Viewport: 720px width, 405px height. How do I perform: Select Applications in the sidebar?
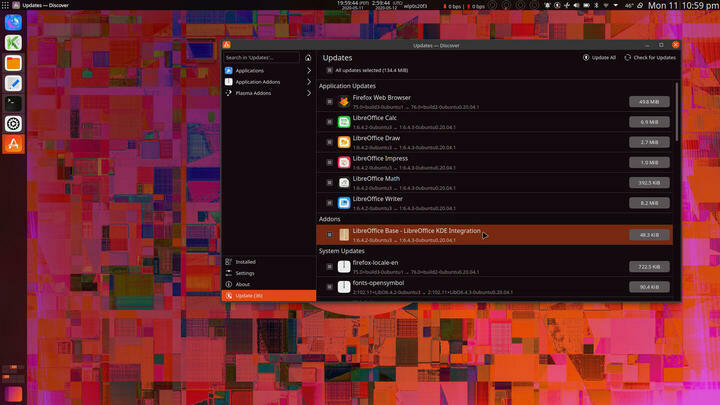click(269, 70)
